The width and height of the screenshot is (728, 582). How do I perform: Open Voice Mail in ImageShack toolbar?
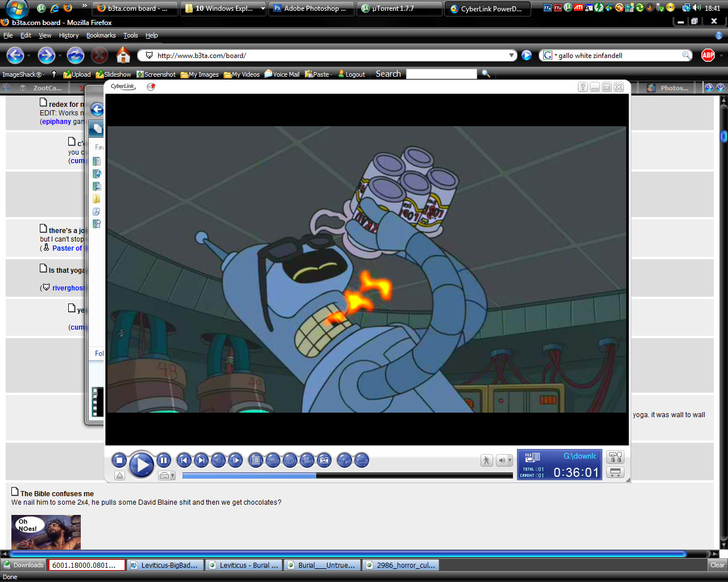tap(282, 74)
